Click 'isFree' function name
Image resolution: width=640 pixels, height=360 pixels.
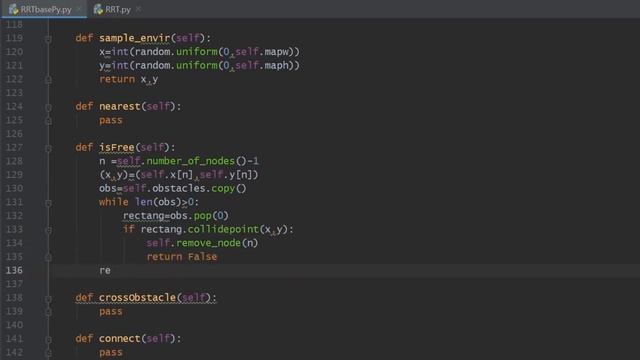(117, 147)
